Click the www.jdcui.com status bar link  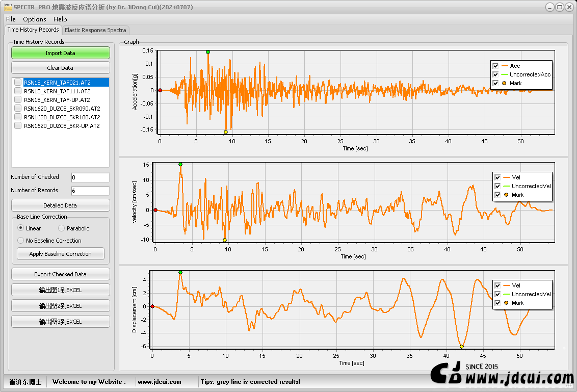pos(160,382)
